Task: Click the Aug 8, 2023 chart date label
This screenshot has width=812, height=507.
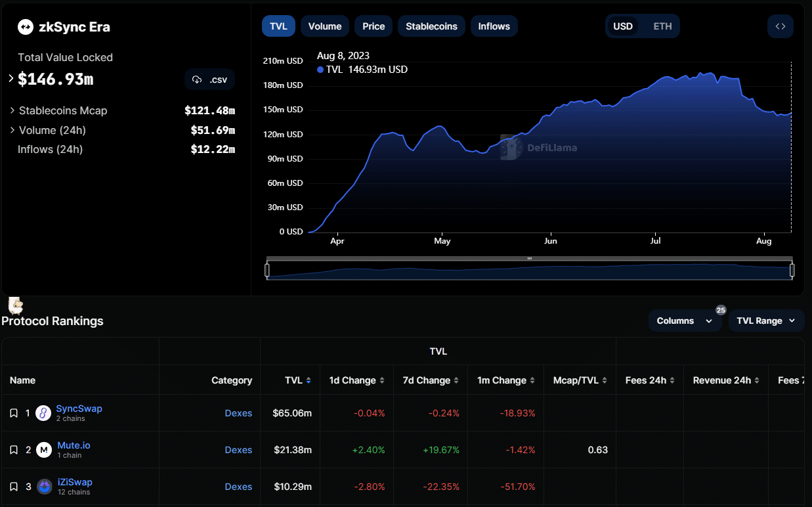Action: pos(343,55)
